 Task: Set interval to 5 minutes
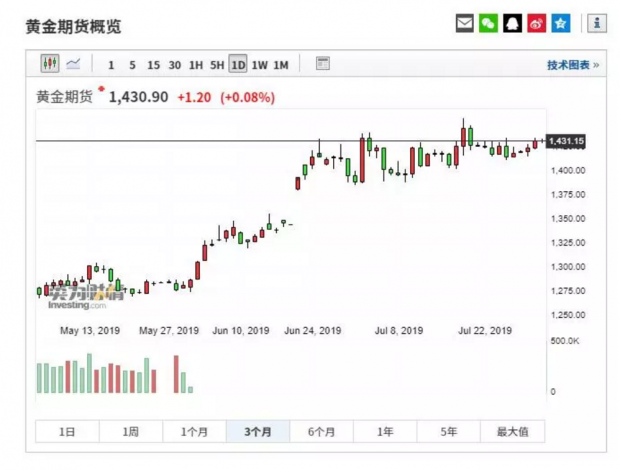tap(132, 65)
